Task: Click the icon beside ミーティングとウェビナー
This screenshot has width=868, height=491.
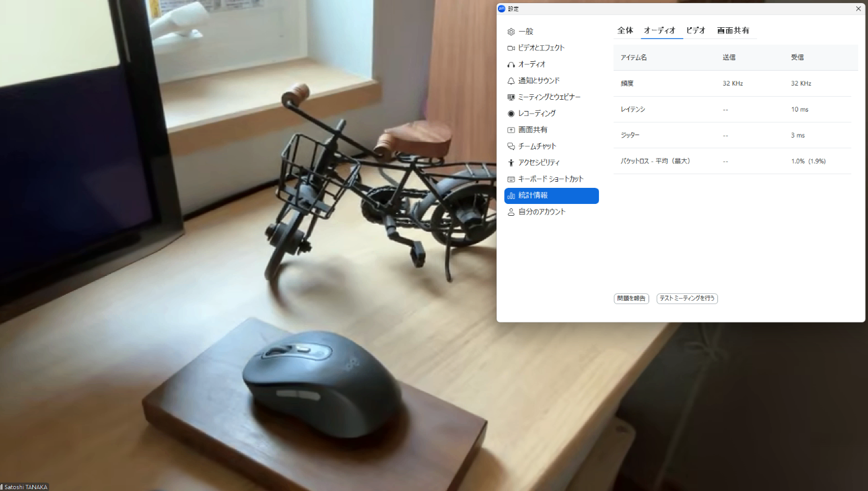Action: 511,97
